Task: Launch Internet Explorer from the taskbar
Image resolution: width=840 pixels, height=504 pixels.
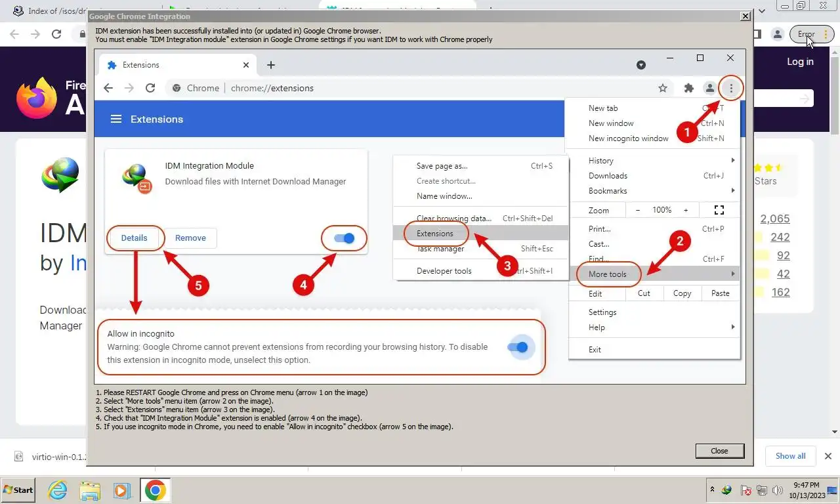Action: tap(58, 490)
